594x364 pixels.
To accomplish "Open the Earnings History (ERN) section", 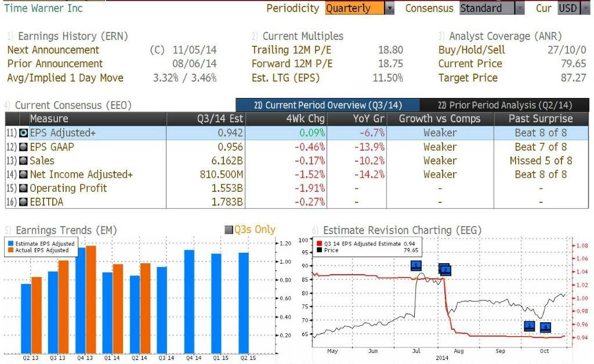I will point(73,36).
